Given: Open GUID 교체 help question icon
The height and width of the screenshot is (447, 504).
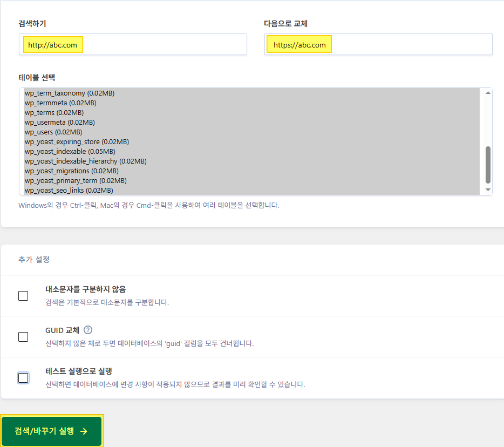Looking at the screenshot, I should click(x=88, y=330).
